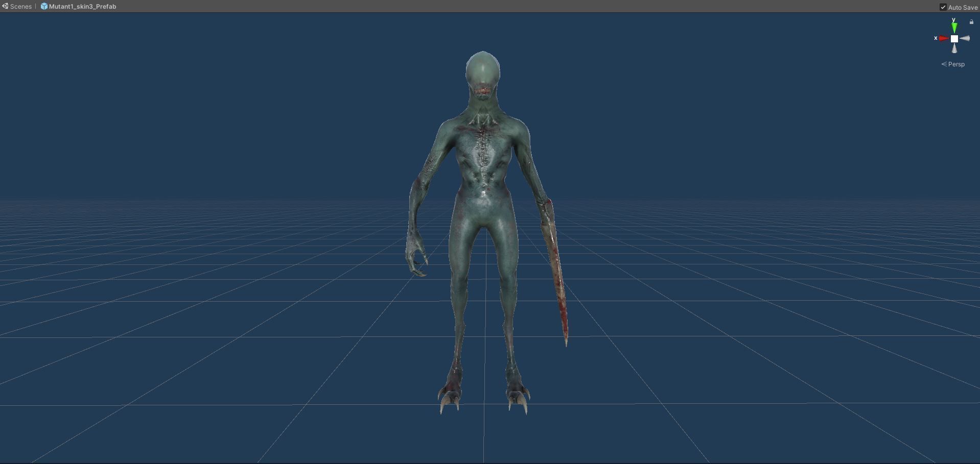Click the gray right-side cone on orientation gizmo
980x464 pixels.
click(x=965, y=38)
